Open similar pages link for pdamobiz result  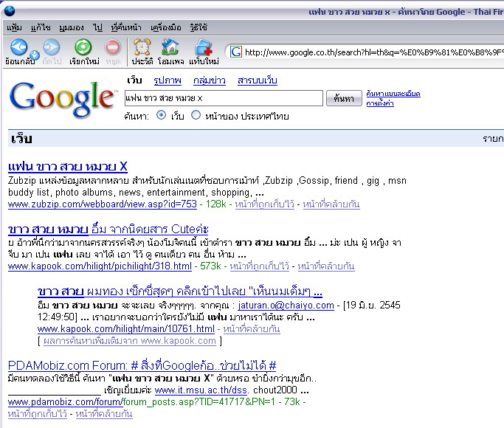104,414
